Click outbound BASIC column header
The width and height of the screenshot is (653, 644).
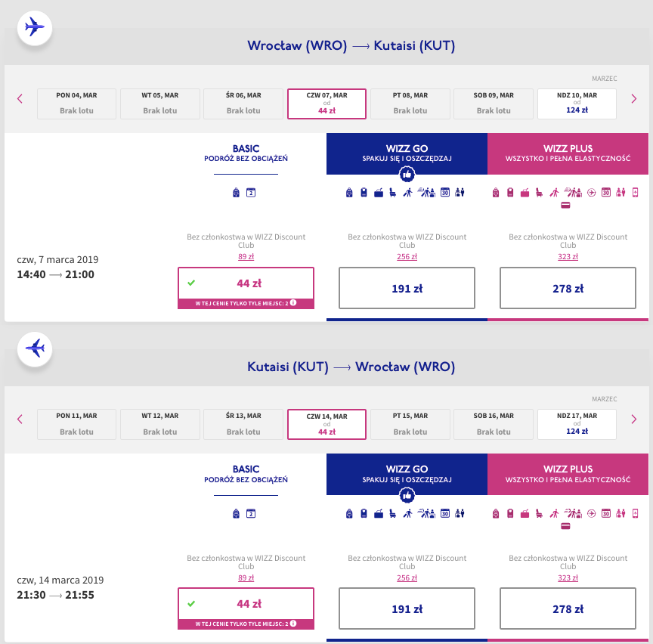coord(246,153)
